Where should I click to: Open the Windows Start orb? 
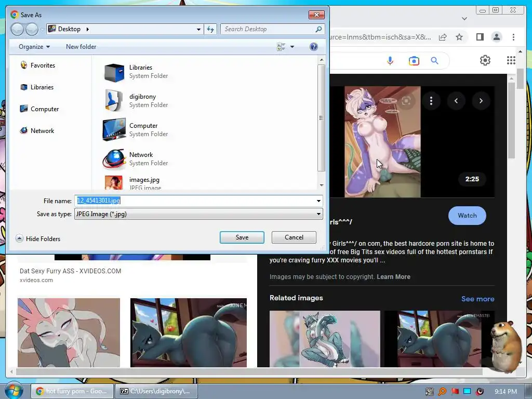[13, 390]
